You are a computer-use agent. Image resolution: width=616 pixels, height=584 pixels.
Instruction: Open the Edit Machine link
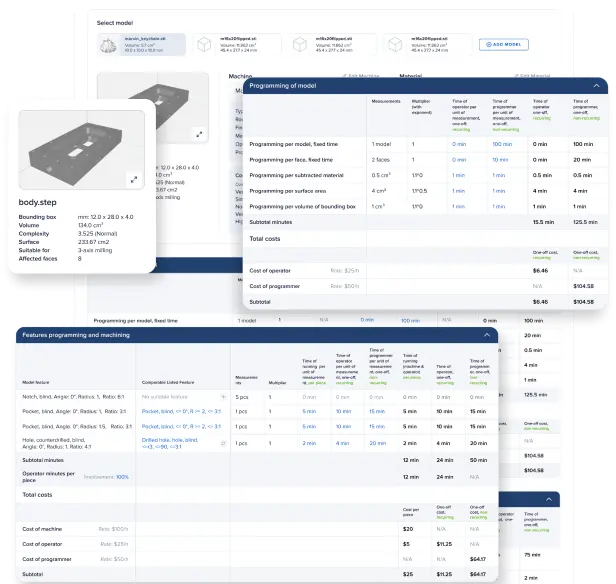point(355,75)
